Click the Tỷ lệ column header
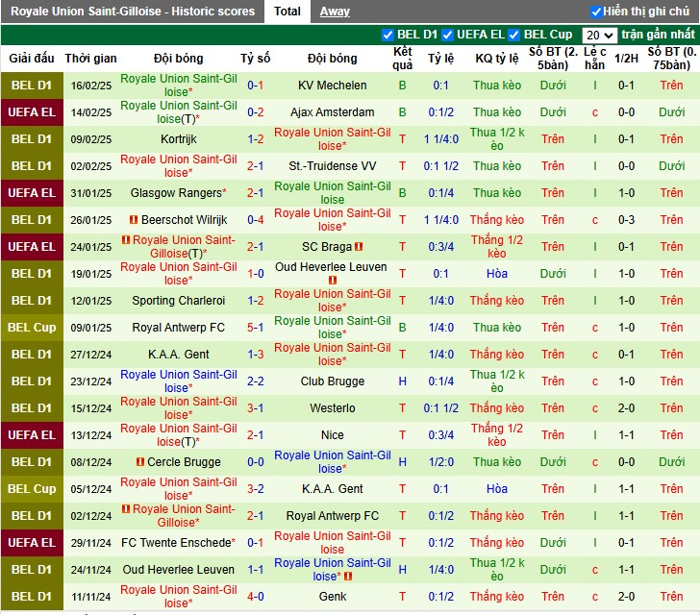Viewport: 700px width, 615px height. point(440,59)
